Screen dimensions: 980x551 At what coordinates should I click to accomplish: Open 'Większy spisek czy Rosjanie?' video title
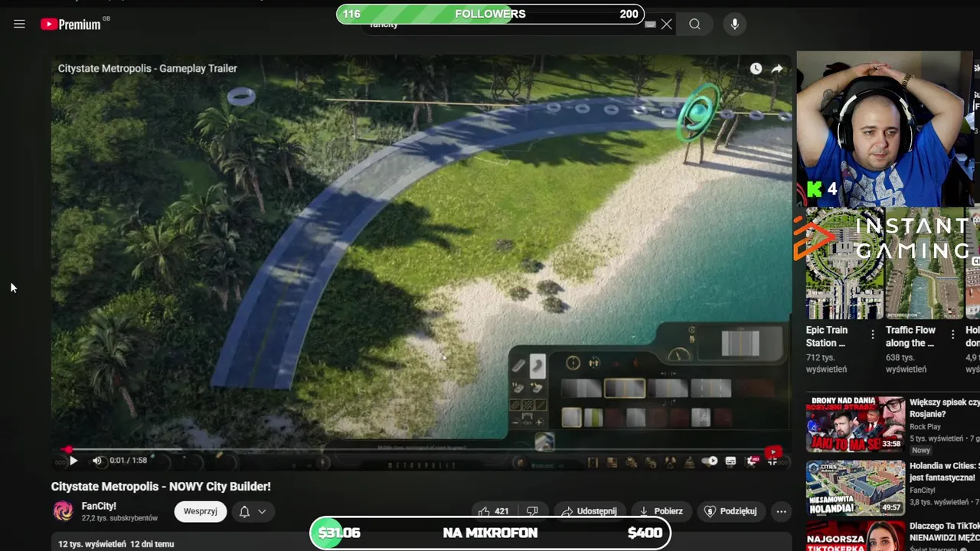pyautogui.click(x=944, y=408)
